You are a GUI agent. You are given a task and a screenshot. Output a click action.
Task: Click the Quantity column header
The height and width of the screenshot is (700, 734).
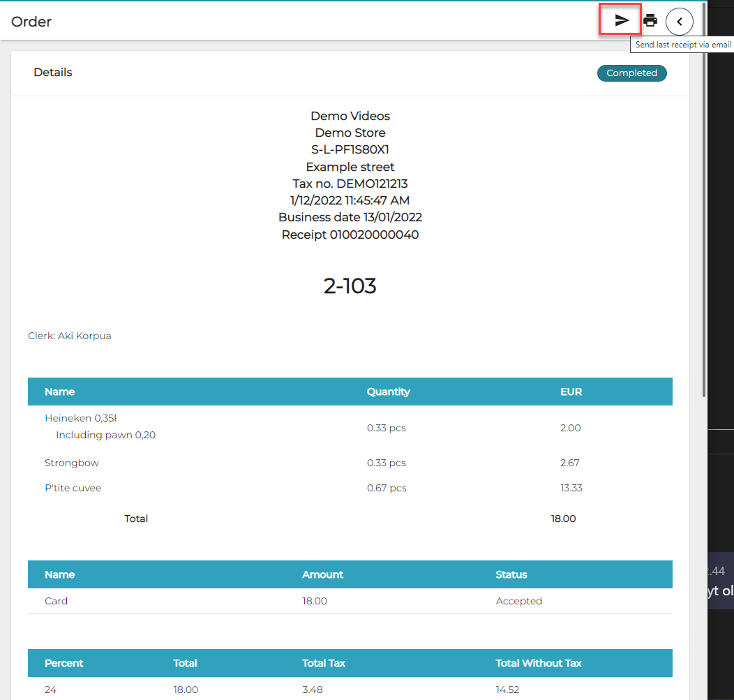coord(388,392)
